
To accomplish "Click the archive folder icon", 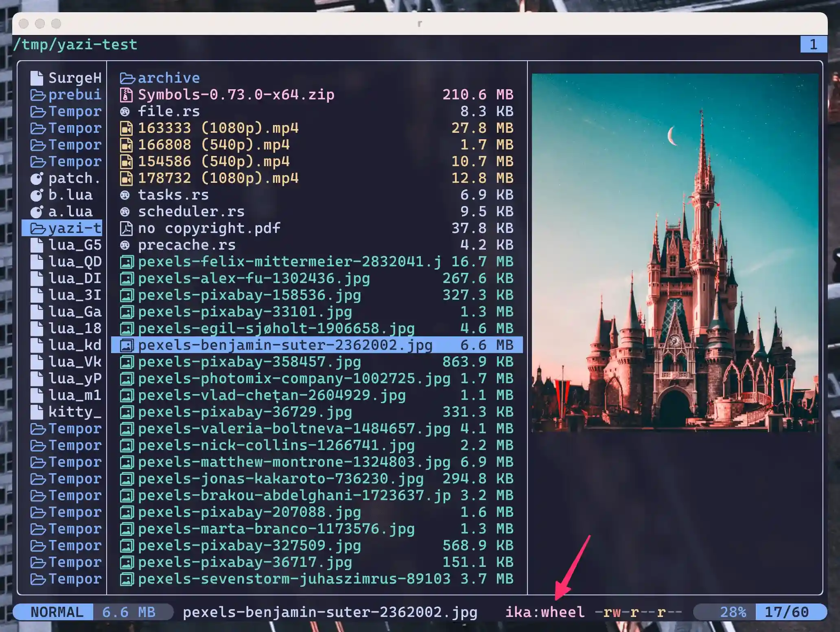I will (x=127, y=78).
